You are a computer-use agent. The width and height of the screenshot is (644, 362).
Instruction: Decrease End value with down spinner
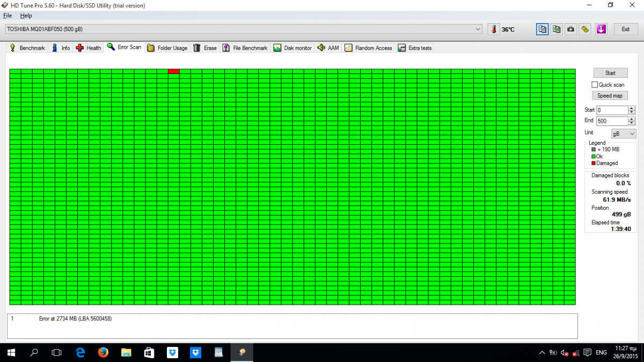(x=631, y=123)
